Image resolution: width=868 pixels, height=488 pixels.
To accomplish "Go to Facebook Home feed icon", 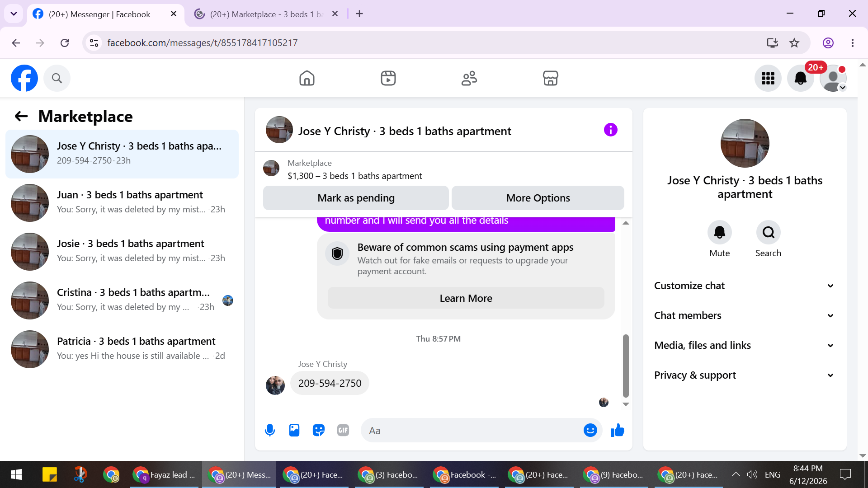I will (307, 78).
